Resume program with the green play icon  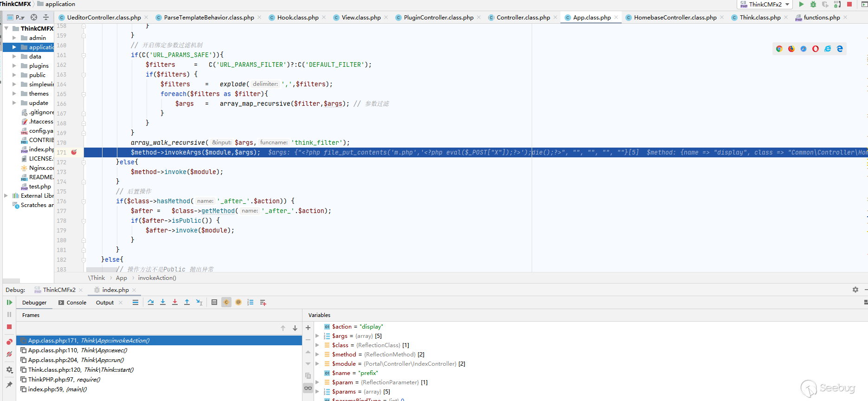[x=9, y=302]
